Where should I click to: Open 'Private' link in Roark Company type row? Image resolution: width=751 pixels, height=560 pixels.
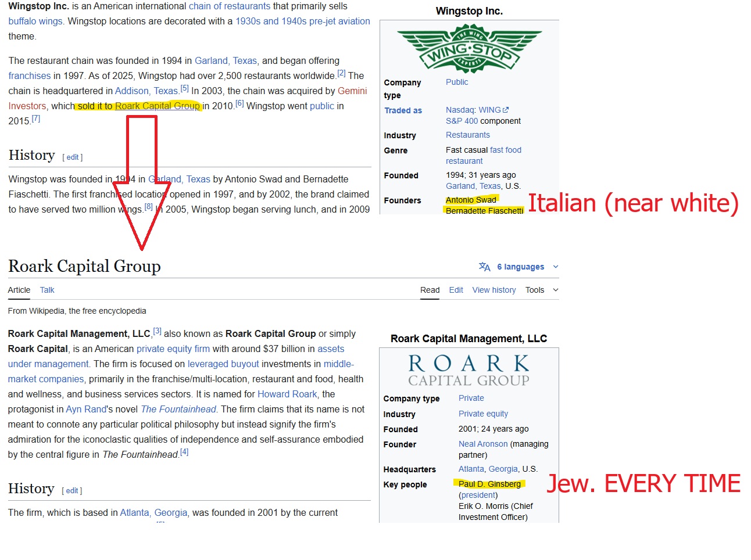[x=471, y=398]
